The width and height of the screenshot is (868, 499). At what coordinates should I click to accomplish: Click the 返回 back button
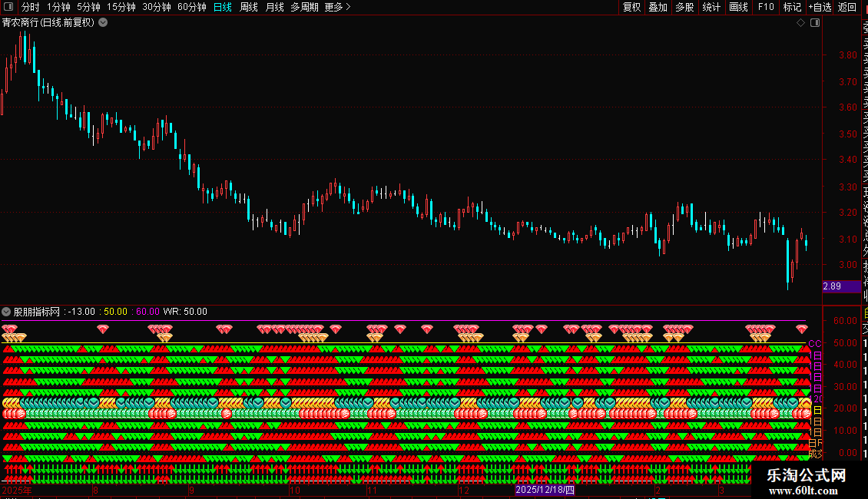pyautogui.click(x=847, y=7)
